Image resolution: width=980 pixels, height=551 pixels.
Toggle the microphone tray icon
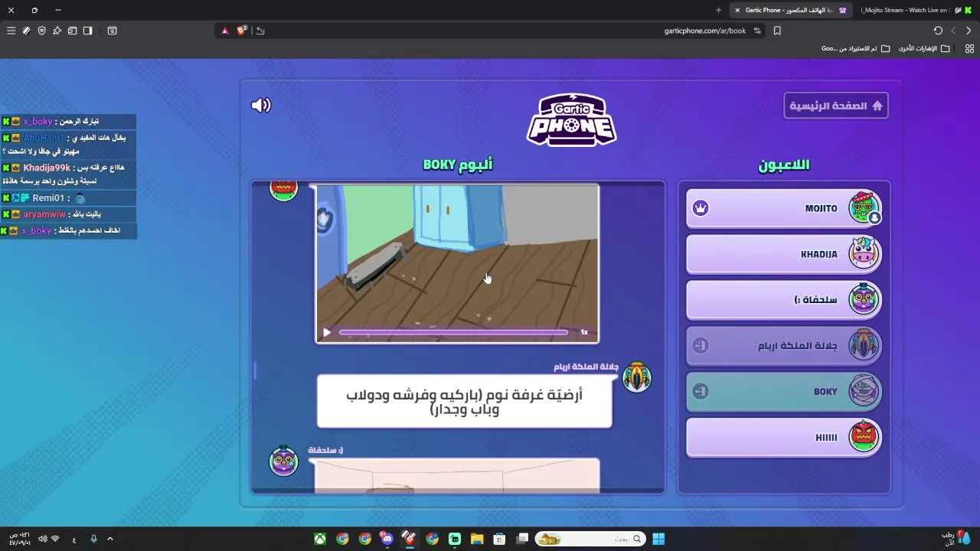pyautogui.click(x=93, y=539)
